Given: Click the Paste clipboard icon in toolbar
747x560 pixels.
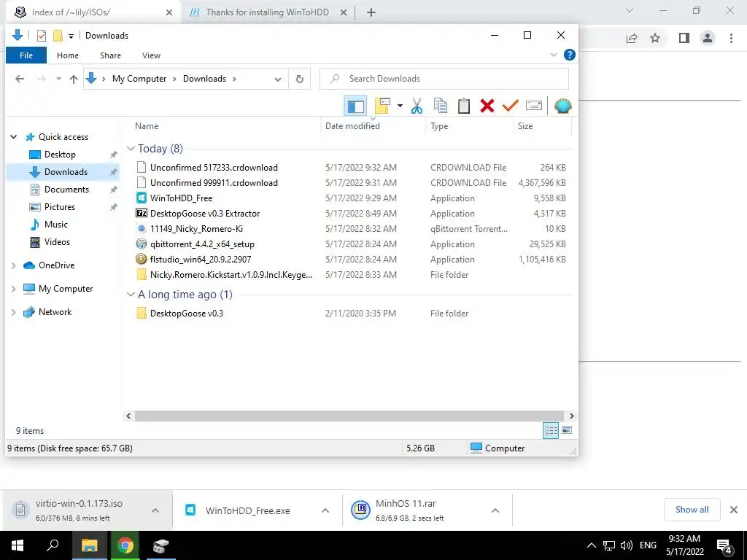Looking at the screenshot, I should click(463, 106).
